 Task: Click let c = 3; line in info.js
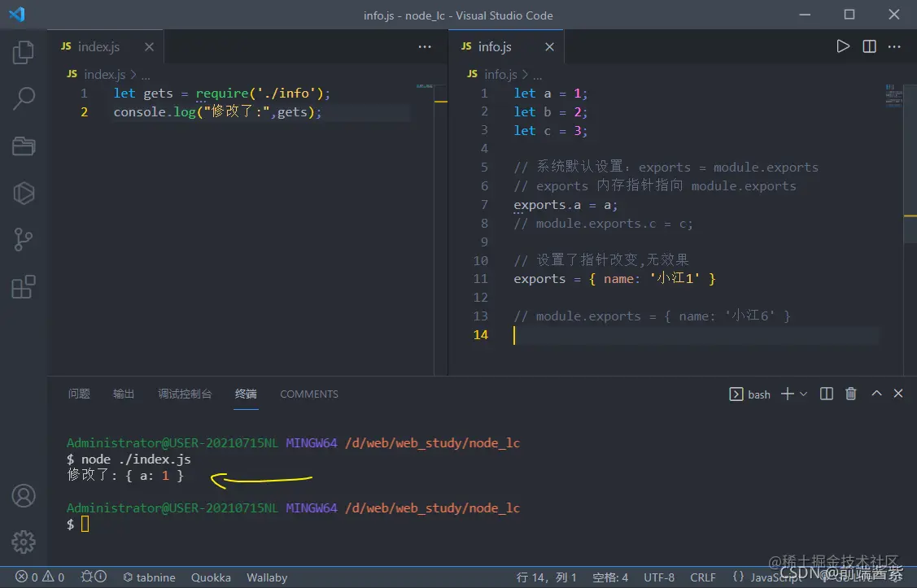point(550,130)
